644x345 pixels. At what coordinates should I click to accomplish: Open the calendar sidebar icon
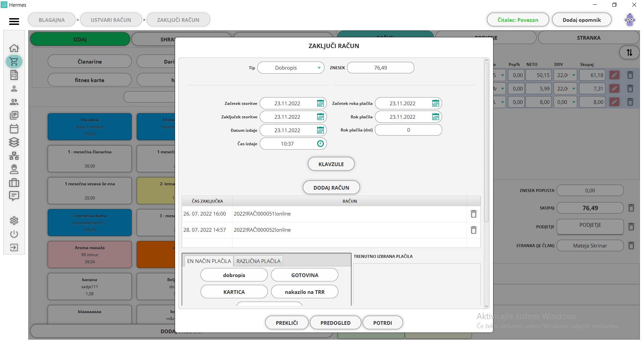14,129
